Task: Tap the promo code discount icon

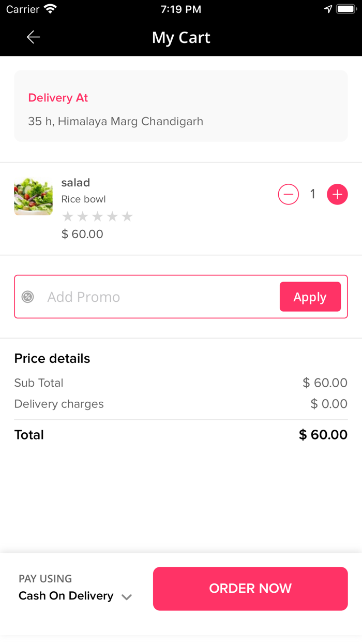Action: [x=27, y=297]
